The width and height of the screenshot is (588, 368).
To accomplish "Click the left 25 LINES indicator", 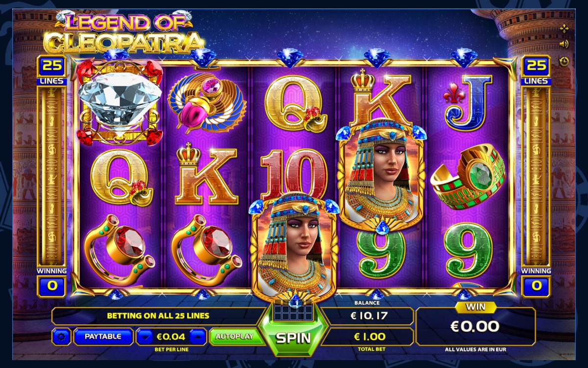I will coord(51,71).
